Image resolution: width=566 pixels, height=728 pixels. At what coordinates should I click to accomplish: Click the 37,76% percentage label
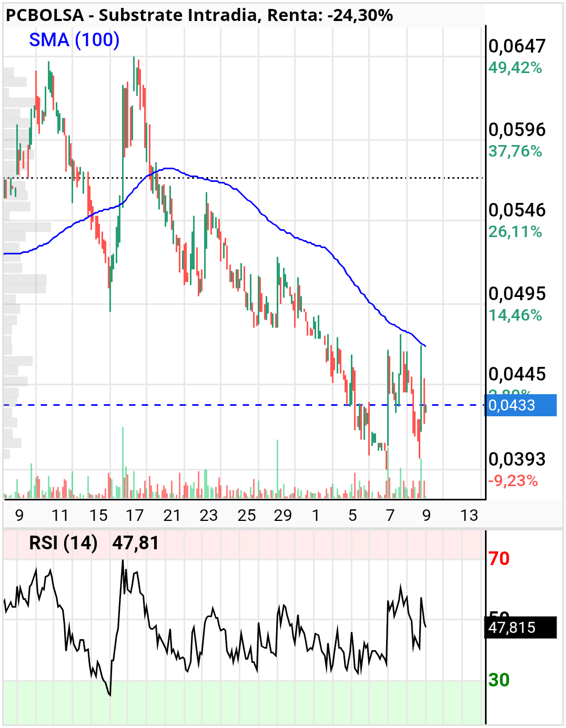pyautogui.click(x=515, y=151)
